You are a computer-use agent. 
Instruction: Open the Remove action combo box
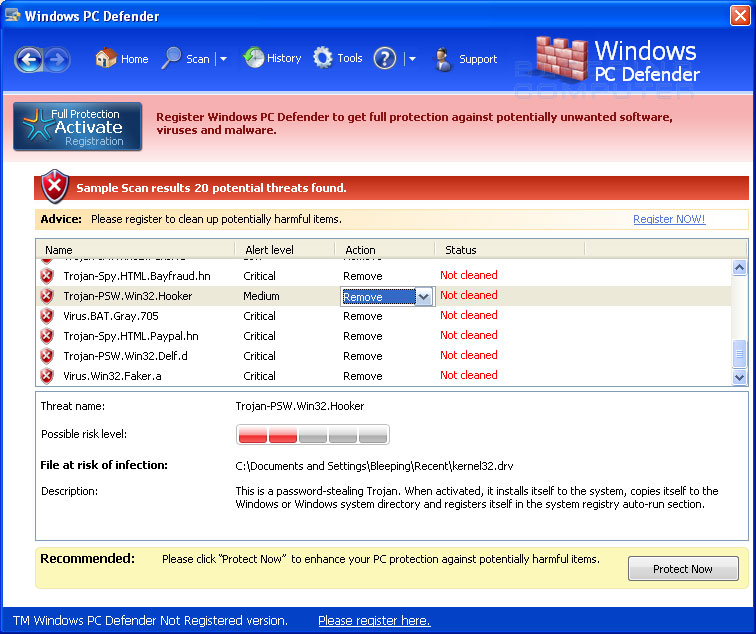[388, 297]
